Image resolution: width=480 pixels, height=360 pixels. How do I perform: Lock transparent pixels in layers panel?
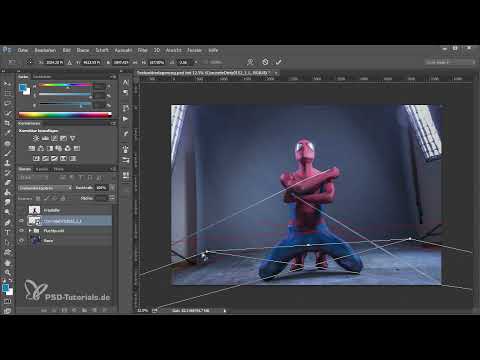click(38, 198)
